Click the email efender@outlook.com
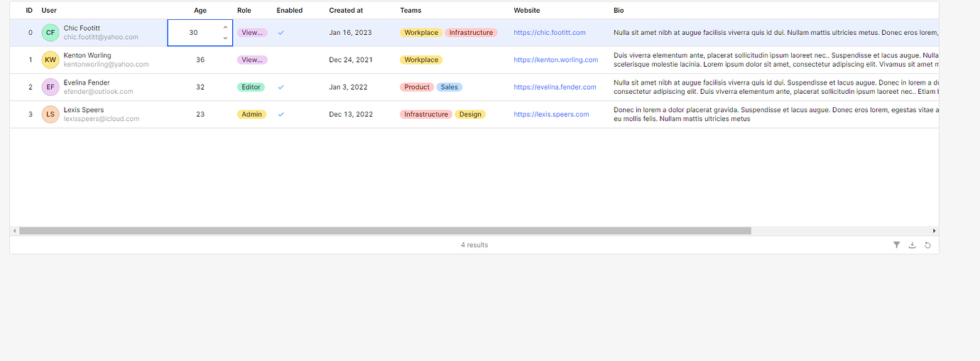This screenshot has height=361, width=980. (98, 92)
